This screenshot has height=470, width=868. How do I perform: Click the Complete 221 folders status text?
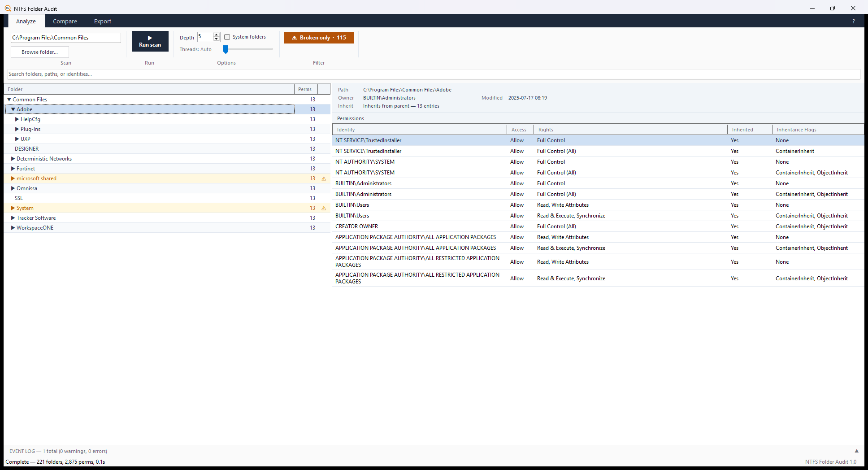tap(55, 462)
